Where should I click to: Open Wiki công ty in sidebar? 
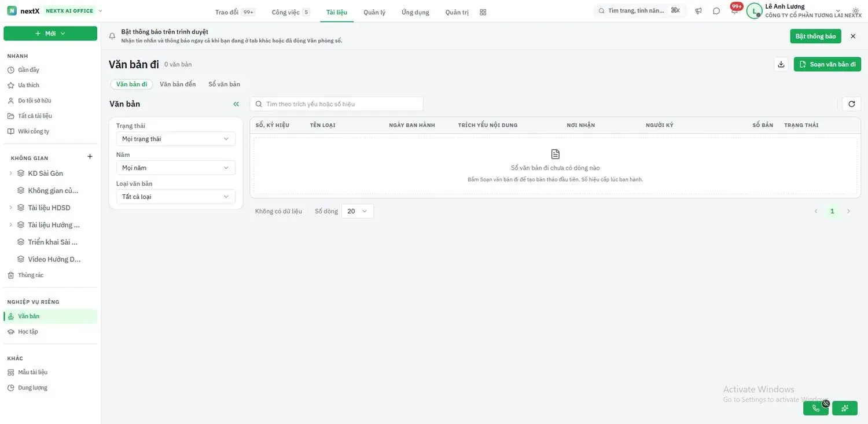(50, 131)
